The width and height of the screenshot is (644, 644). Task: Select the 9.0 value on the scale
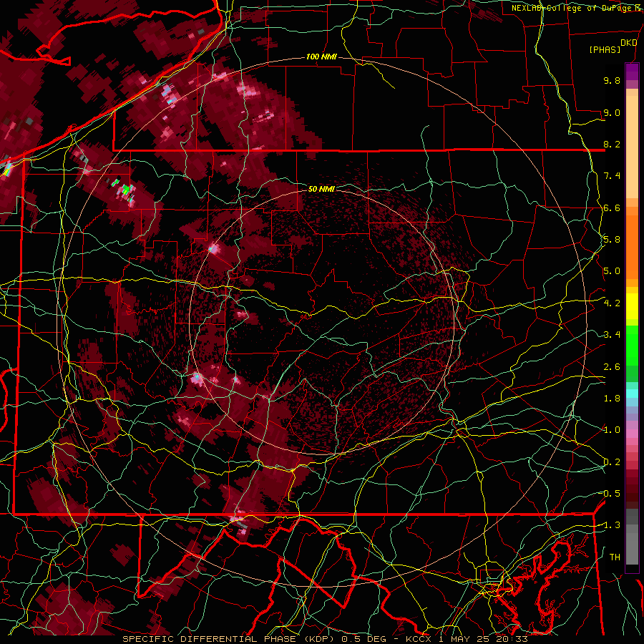click(612, 112)
